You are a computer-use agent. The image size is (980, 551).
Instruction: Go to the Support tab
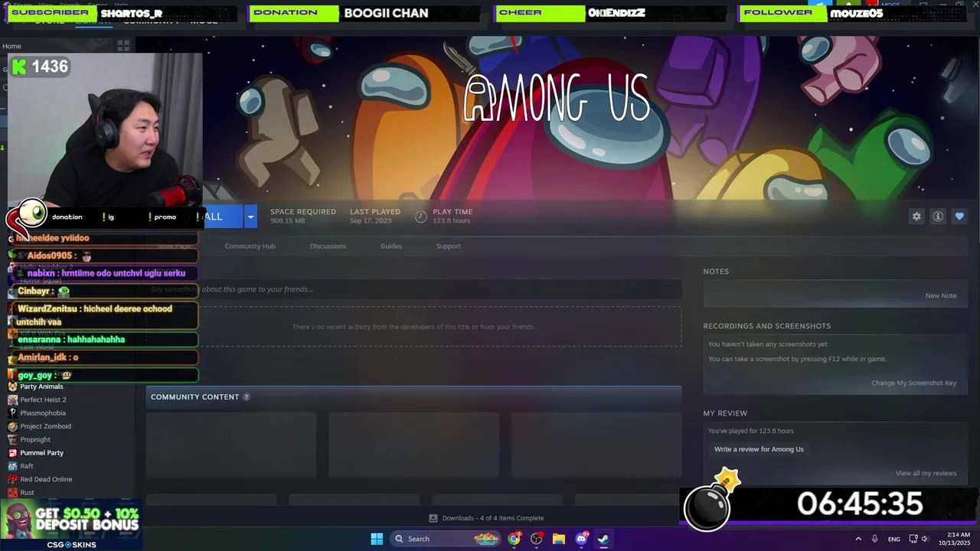[448, 246]
